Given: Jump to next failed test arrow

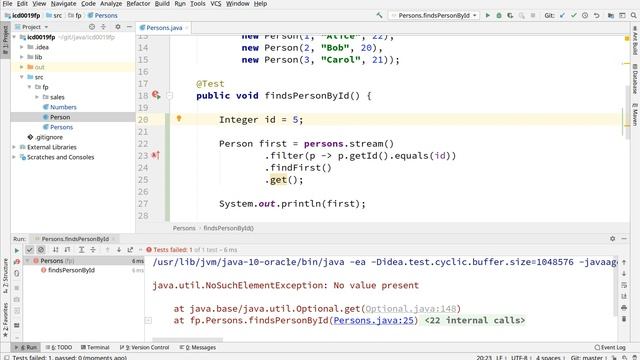Looking at the screenshot, I should [119, 249].
